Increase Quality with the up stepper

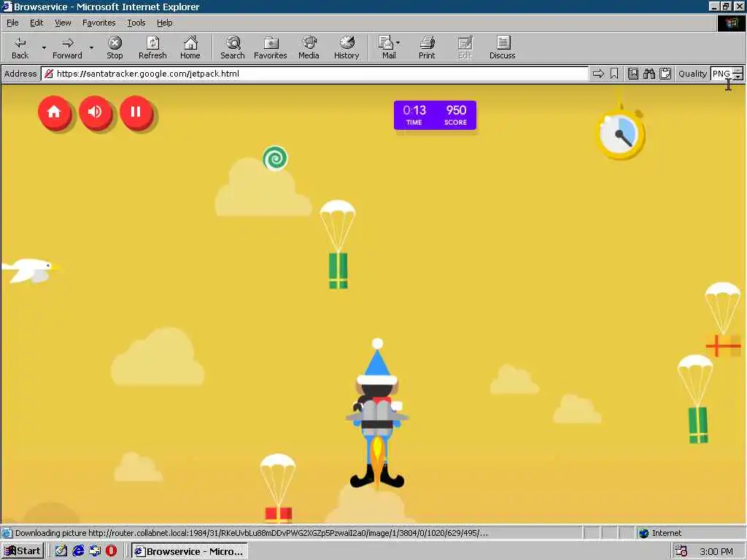(x=738, y=71)
